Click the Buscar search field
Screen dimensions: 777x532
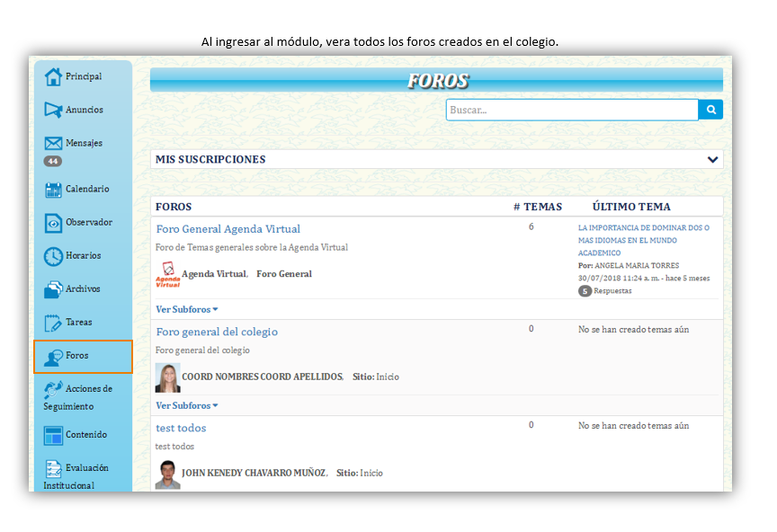coord(572,110)
